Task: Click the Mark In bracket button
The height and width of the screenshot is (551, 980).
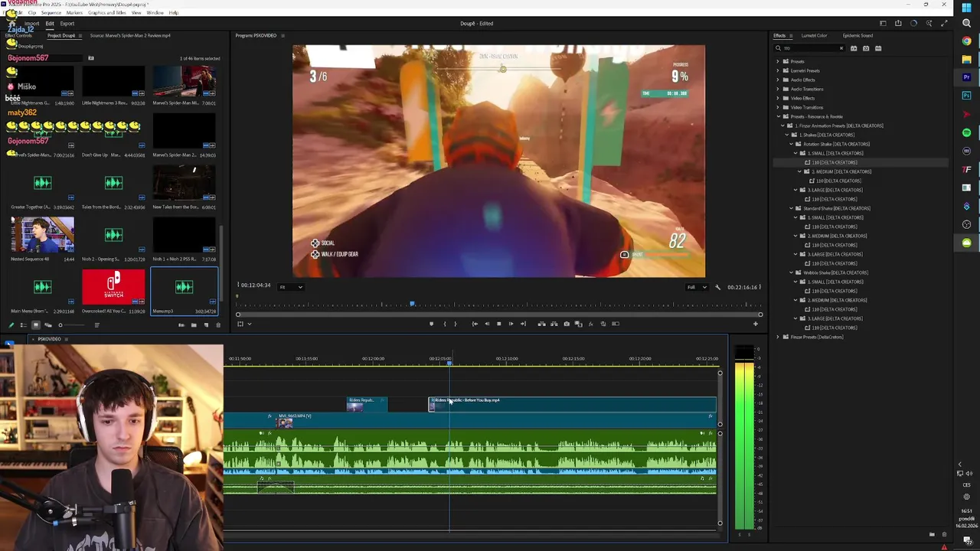Action: (x=444, y=324)
